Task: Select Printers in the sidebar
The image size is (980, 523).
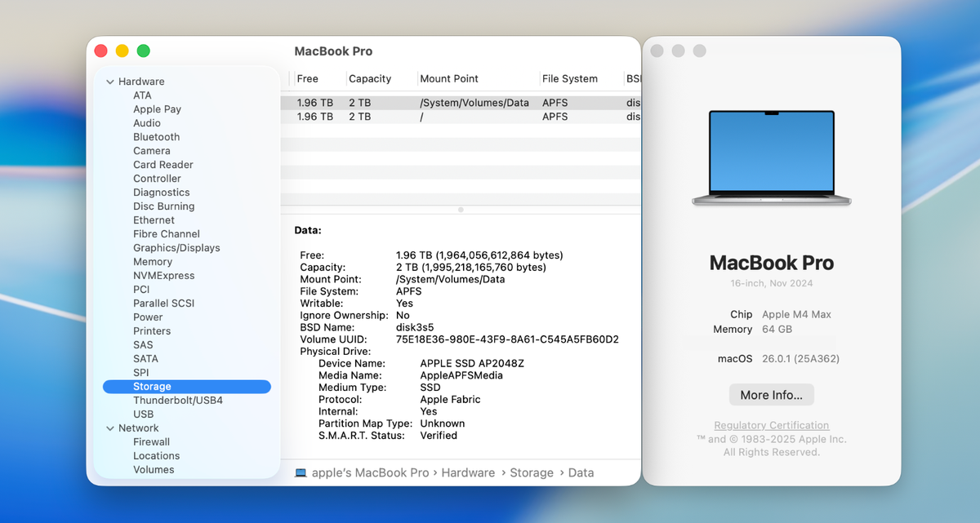Action: coord(152,331)
